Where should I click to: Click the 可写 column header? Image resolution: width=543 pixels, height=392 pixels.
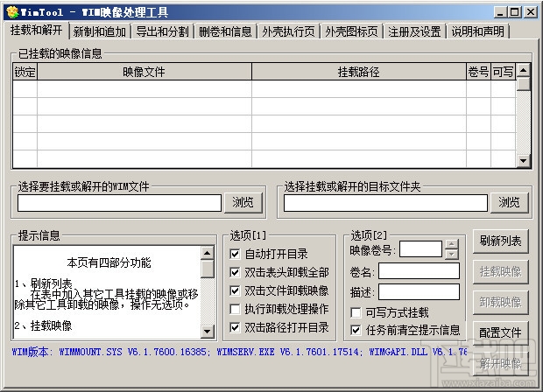tap(503, 72)
